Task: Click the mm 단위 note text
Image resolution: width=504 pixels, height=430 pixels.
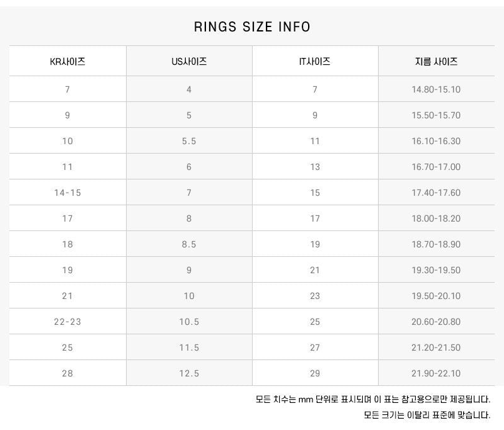Action: pos(372,399)
